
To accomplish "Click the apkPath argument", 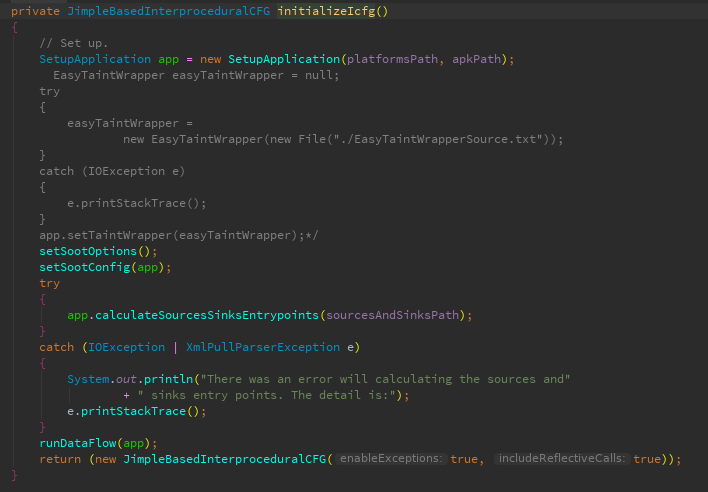I will click(476, 59).
